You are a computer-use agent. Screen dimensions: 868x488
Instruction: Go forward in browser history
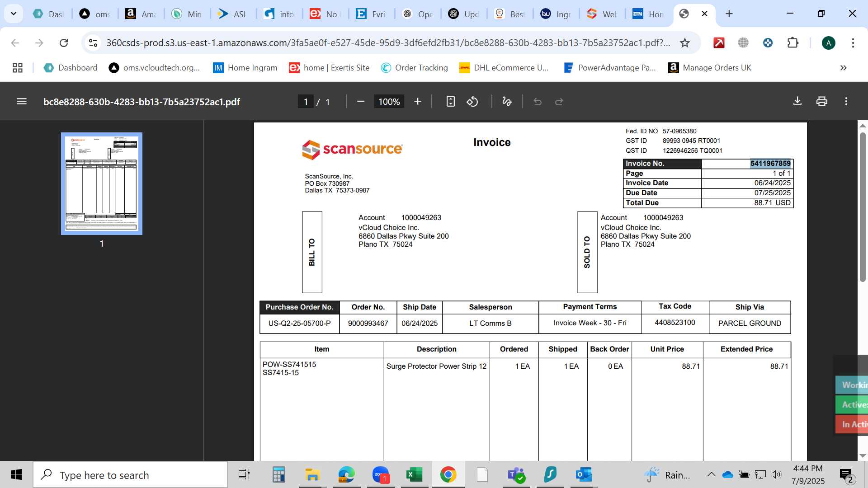[39, 43]
